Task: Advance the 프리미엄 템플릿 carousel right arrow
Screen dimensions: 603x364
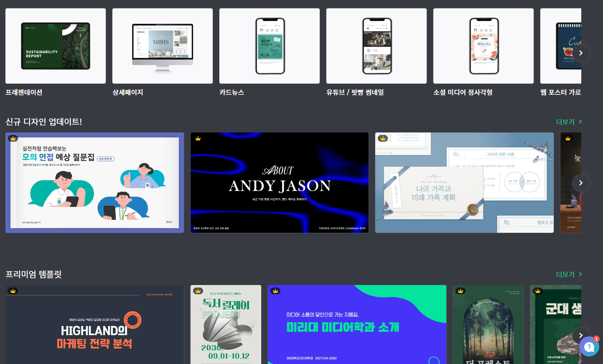Action: coord(581,336)
